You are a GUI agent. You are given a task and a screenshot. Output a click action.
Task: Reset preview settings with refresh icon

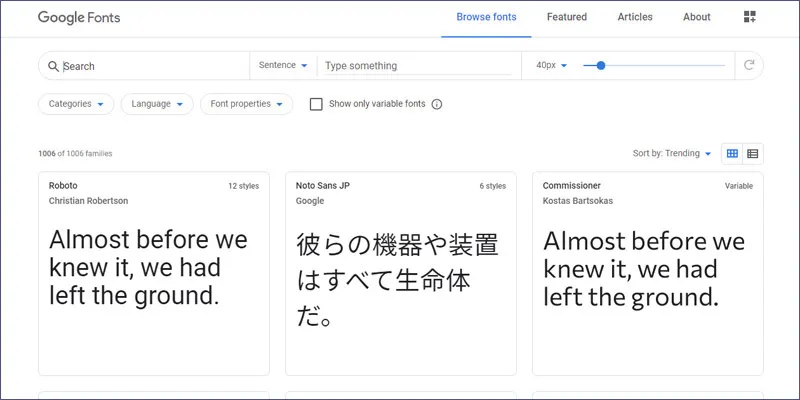(x=748, y=66)
